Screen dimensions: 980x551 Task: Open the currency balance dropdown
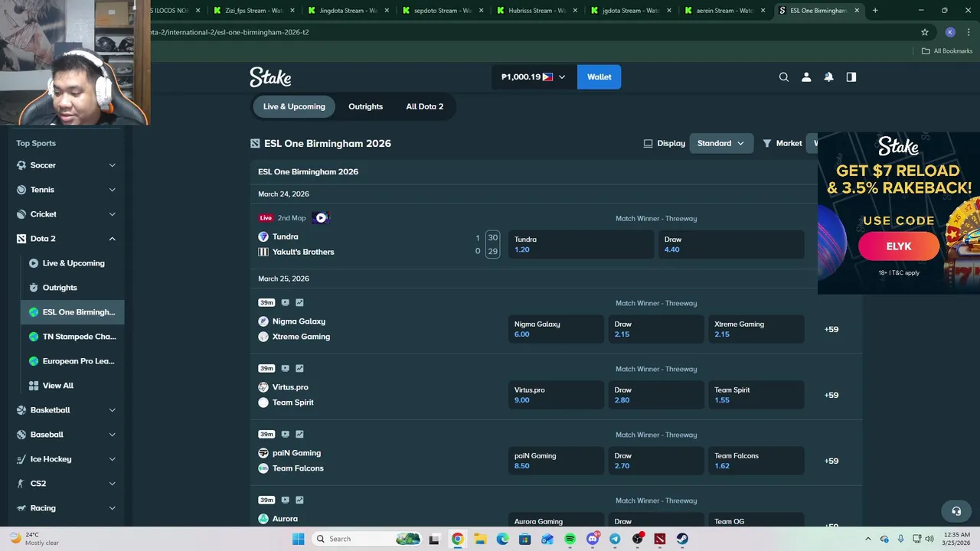point(534,77)
